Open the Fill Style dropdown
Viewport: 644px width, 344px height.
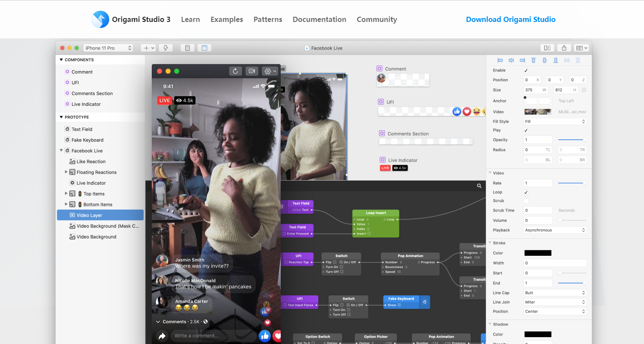click(555, 122)
